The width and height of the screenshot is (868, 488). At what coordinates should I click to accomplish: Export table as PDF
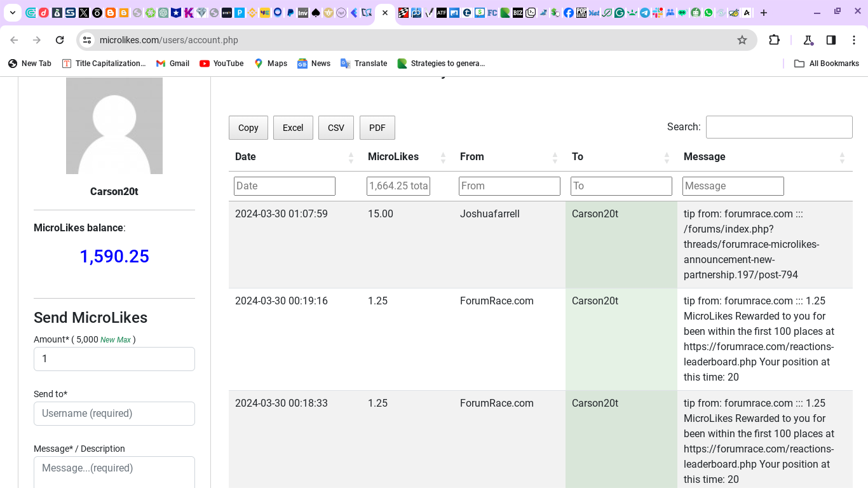[377, 128]
